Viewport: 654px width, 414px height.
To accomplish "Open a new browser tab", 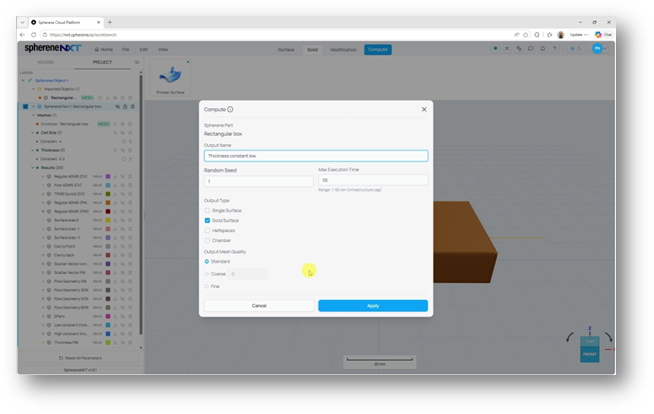I will coord(110,22).
